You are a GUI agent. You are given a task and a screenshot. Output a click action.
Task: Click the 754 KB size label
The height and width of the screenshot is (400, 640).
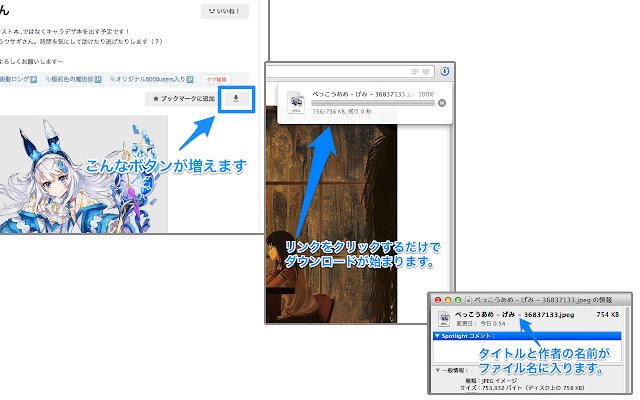(607, 315)
